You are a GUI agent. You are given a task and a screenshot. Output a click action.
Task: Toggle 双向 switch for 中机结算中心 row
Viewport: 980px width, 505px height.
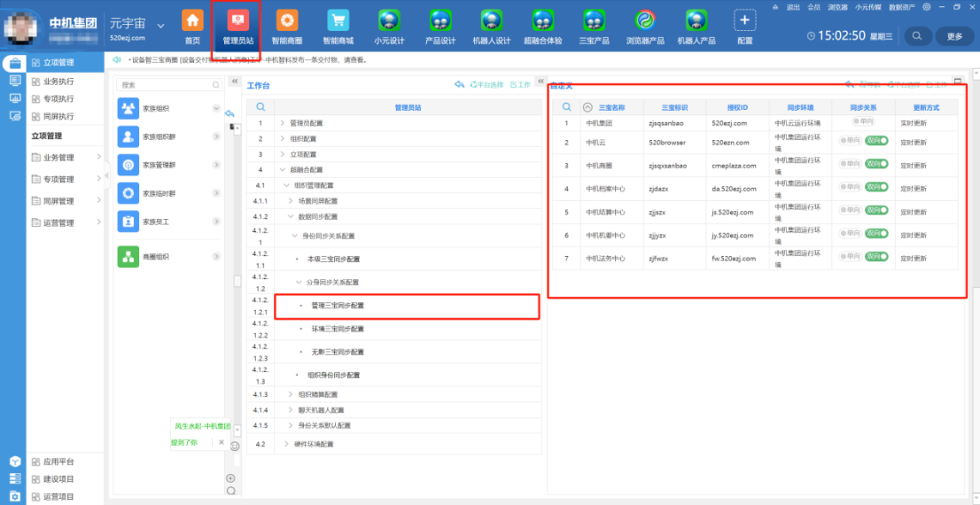pos(876,210)
